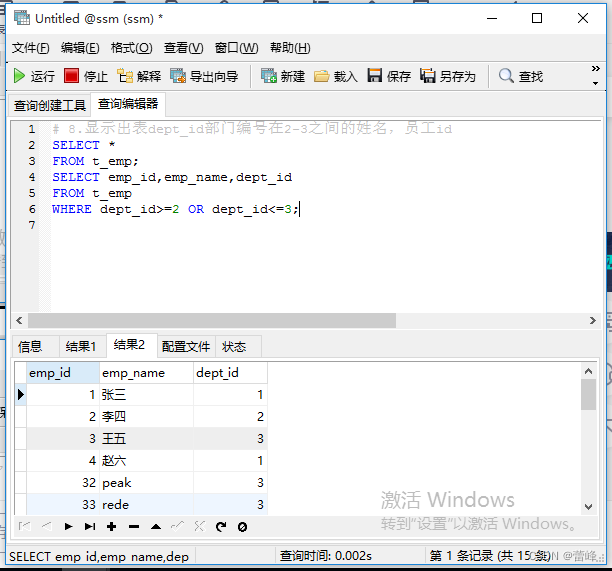
Task: Go to next record in result navigator
Action: tap(68, 527)
